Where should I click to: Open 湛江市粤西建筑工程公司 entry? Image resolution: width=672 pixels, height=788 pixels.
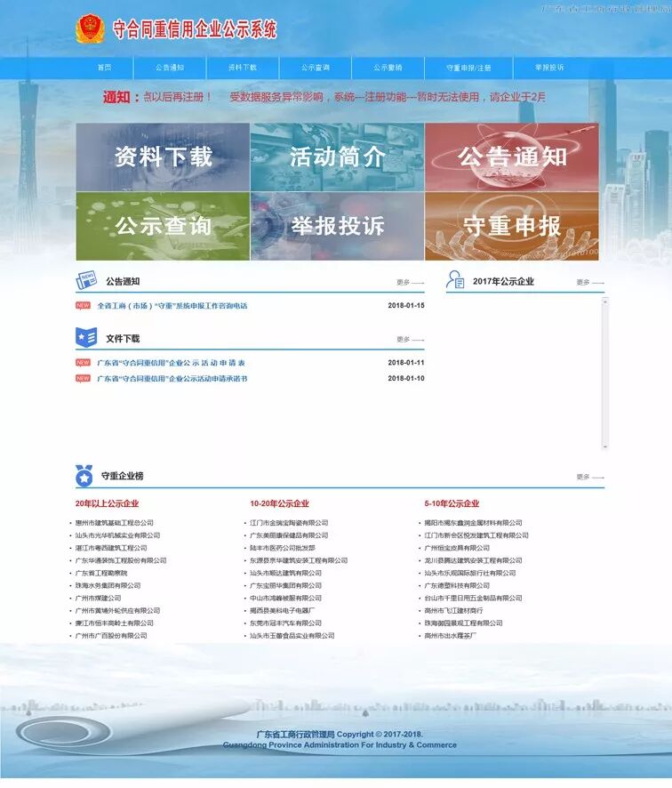click(x=111, y=548)
